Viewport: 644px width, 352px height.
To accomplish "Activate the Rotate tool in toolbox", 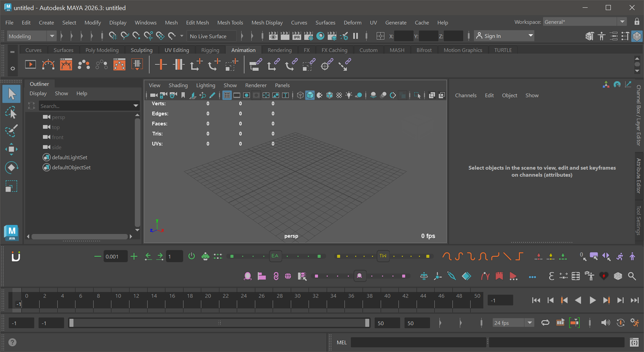I will tap(11, 167).
